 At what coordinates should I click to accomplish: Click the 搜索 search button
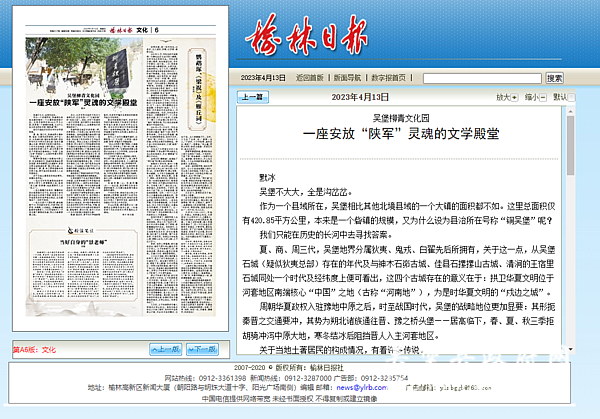point(554,78)
